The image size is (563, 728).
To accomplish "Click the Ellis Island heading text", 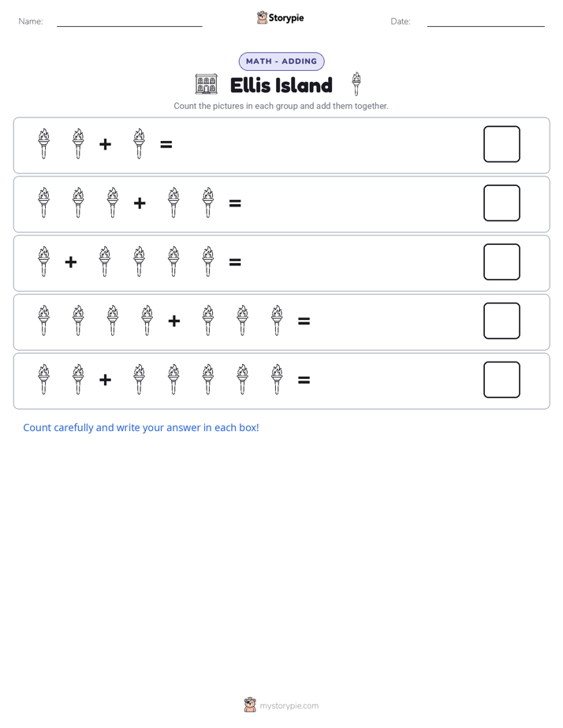I will [x=281, y=85].
